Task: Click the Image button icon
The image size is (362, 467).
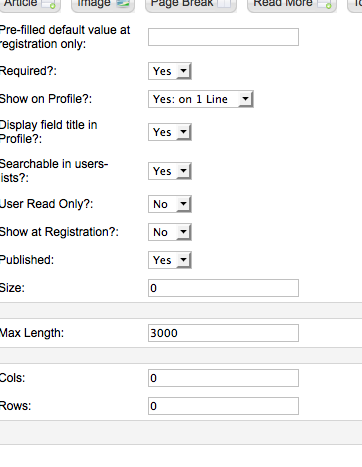Action: click(x=123, y=3)
